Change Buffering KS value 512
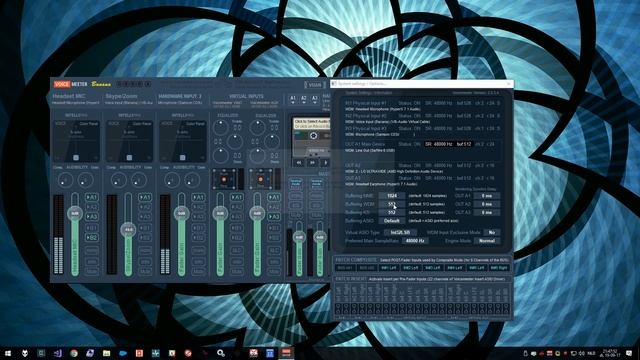 (392, 212)
